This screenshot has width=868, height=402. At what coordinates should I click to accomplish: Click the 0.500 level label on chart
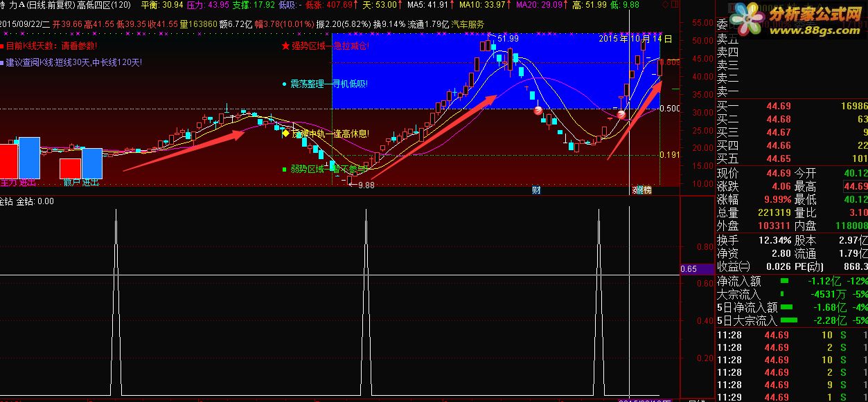click(670, 109)
